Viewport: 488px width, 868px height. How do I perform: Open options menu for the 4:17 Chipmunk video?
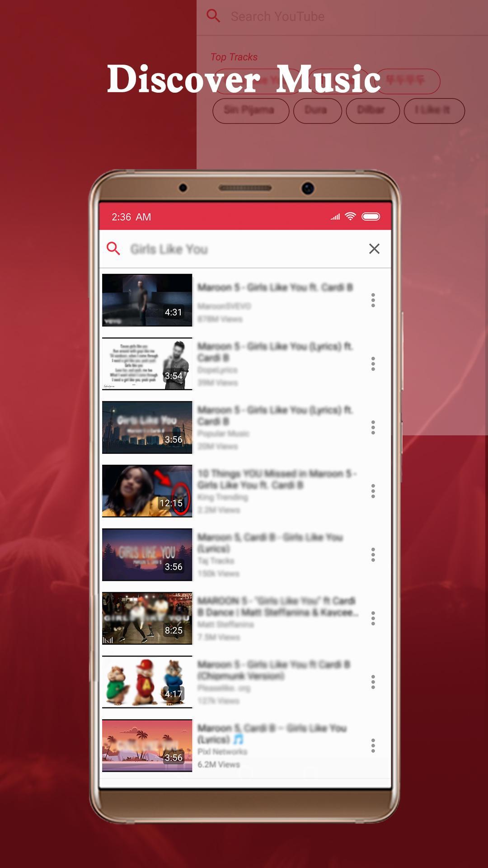coord(373,682)
